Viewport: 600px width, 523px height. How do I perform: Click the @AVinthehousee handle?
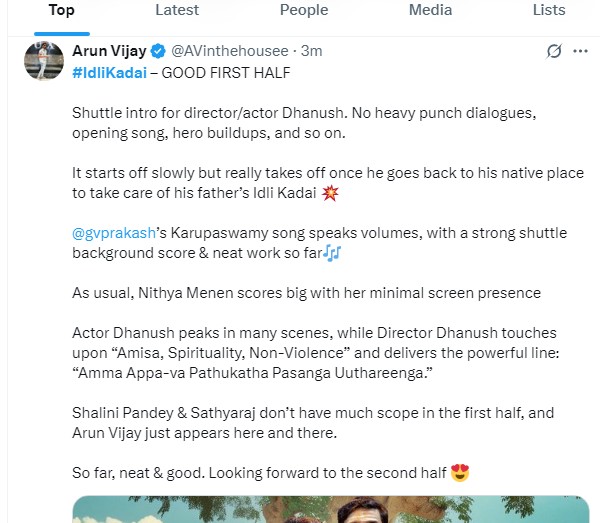(x=230, y=51)
